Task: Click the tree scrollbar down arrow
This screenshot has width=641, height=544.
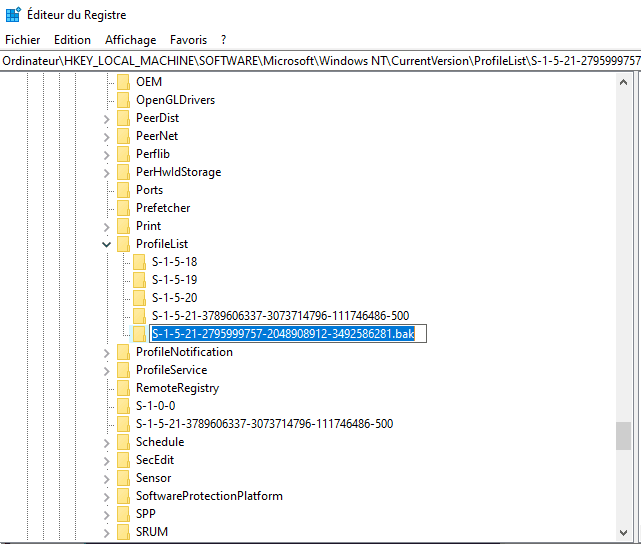Action: pos(623,533)
